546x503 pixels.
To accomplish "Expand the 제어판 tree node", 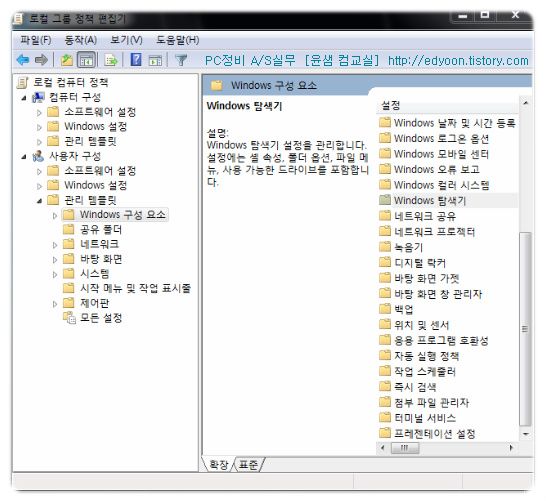I will click(55, 304).
